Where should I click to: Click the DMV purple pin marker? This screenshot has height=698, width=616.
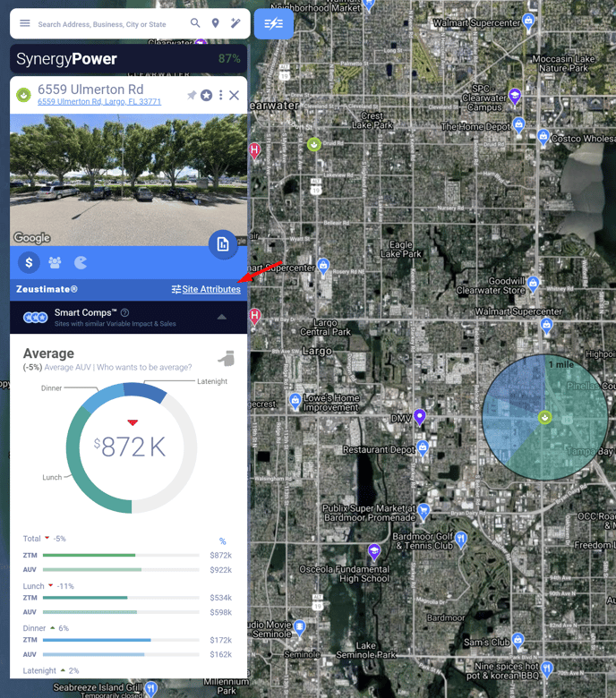click(x=420, y=417)
